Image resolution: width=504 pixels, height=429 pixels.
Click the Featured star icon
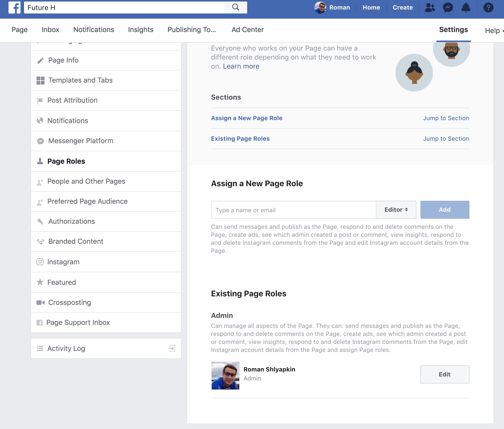[x=40, y=282]
